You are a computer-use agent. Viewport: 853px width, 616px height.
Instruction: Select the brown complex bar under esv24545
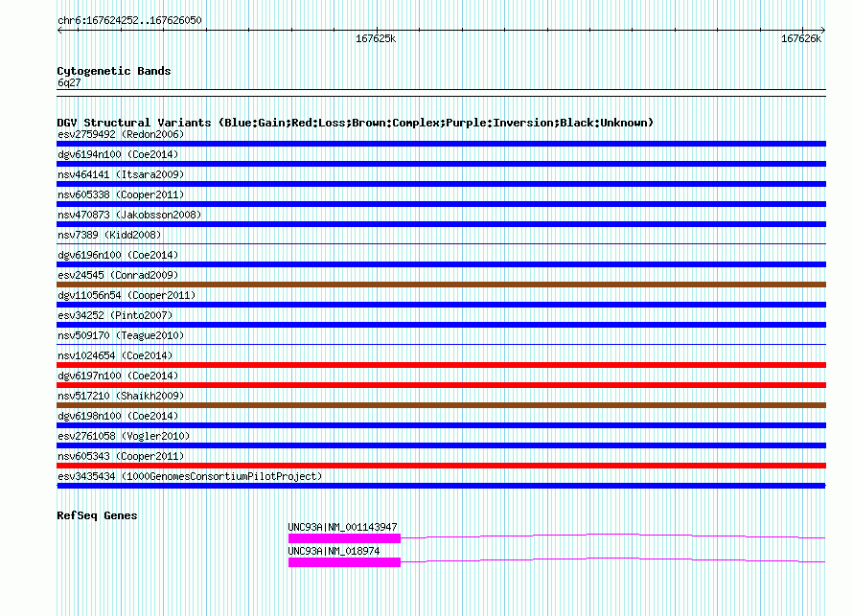pyautogui.click(x=441, y=285)
